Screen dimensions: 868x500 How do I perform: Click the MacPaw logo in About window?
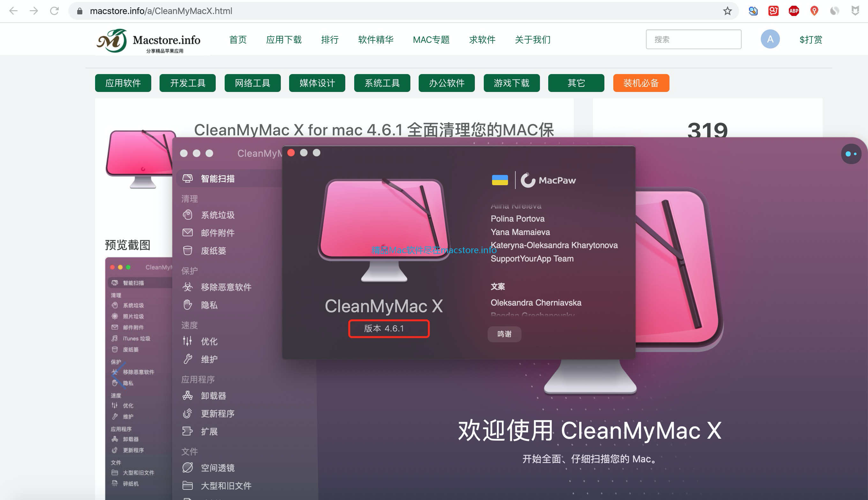[548, 180]
